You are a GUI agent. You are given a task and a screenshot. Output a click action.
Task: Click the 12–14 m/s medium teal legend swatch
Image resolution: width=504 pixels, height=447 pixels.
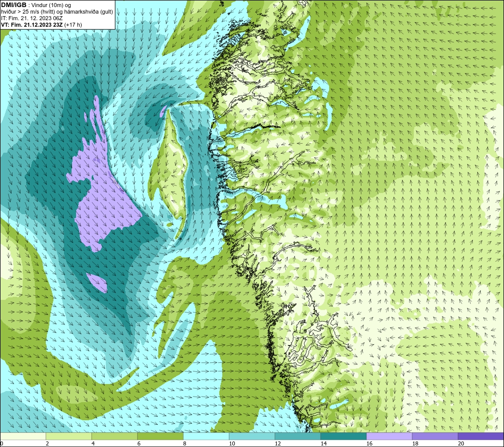click(298, 436)
